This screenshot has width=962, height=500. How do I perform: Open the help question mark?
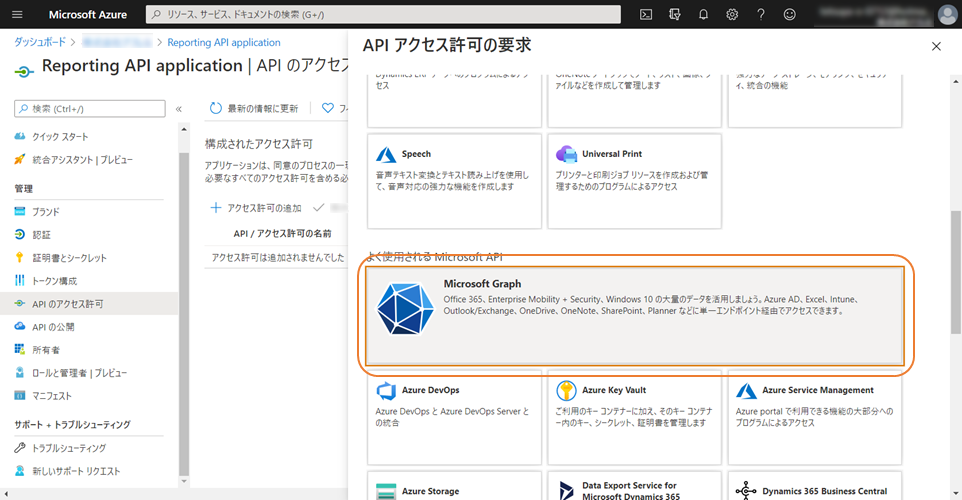[761, 14]
